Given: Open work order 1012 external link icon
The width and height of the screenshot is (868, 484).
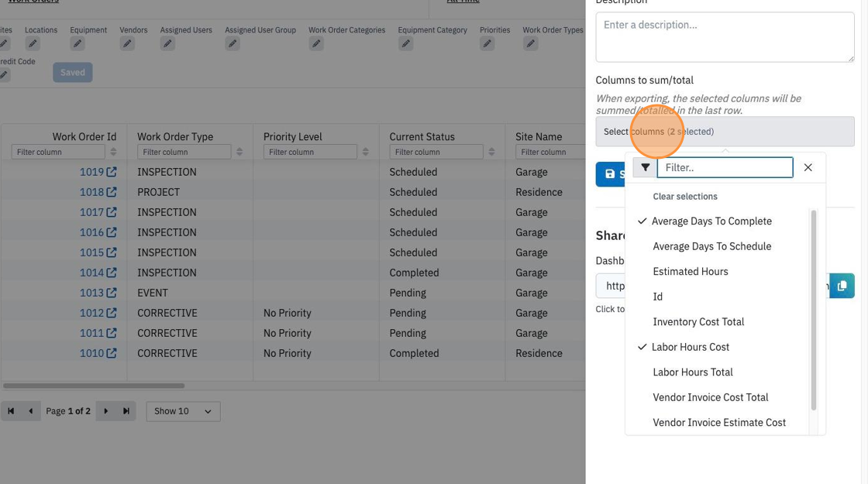Looking at the screenshot, I should (112, 313).
